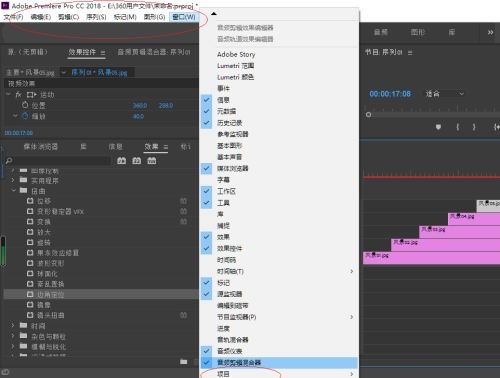Open the 效果 panel menu icon
This screenshot has width=500, height=378.
click(166, 147)
